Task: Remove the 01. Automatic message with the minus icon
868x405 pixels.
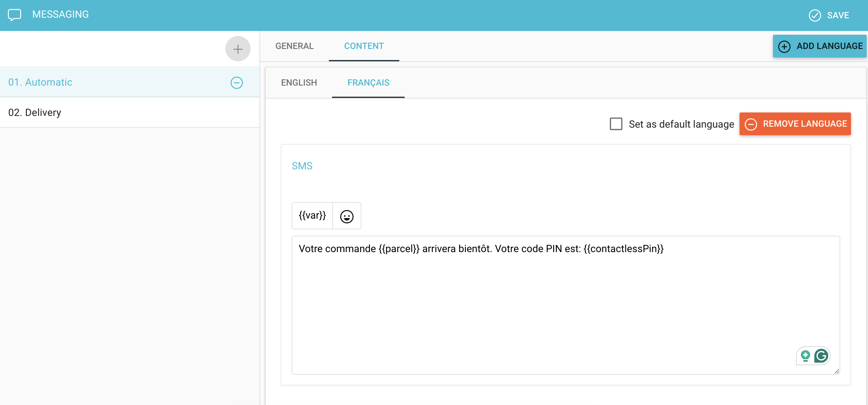Action: point(236,83)
